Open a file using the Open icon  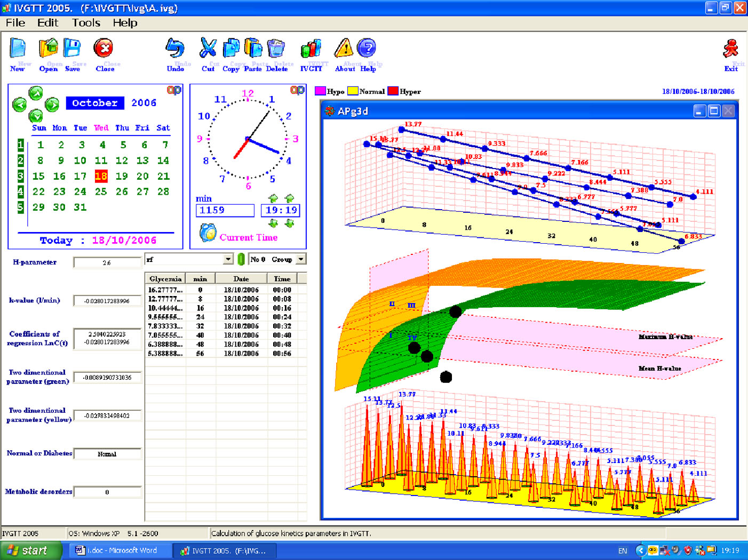pyautogui.click(x=48, y=50)
